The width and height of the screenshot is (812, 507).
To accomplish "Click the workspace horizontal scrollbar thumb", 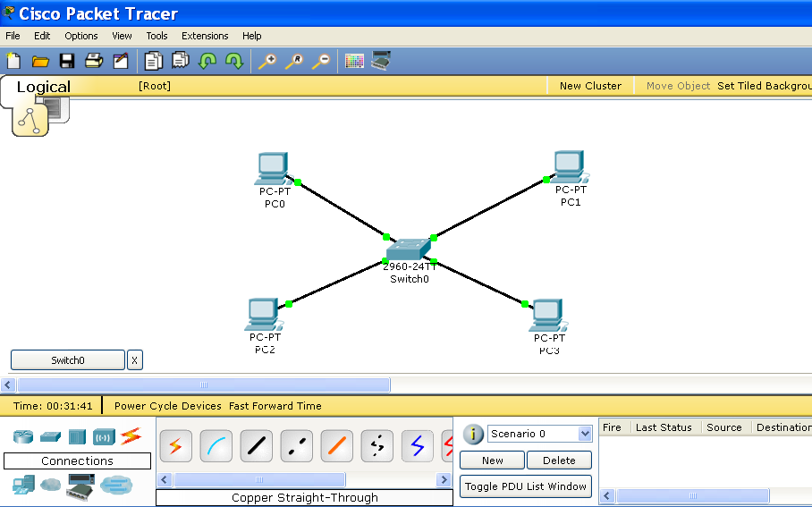I will tap(204, 384).
